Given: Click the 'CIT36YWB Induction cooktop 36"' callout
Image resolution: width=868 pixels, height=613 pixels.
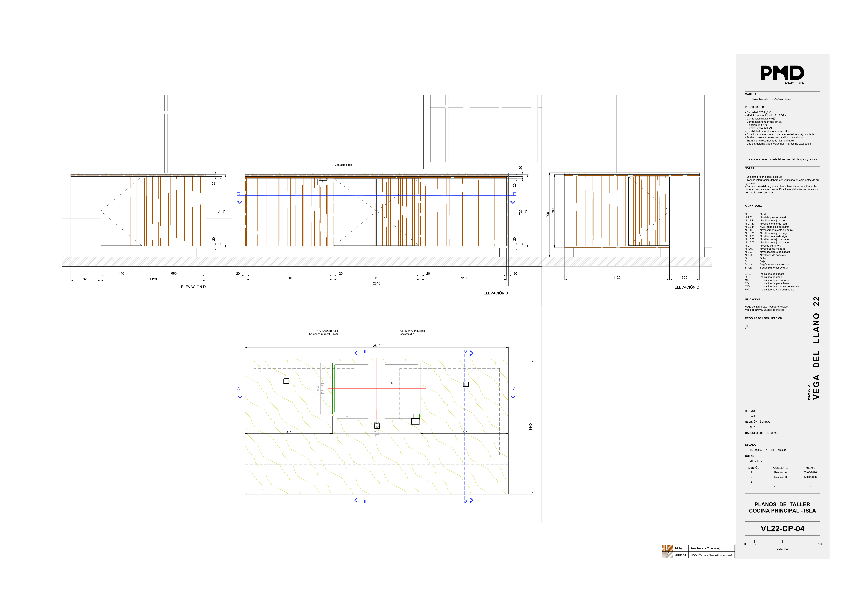Looking at the screenshot, I should click(x=412, y=333).
